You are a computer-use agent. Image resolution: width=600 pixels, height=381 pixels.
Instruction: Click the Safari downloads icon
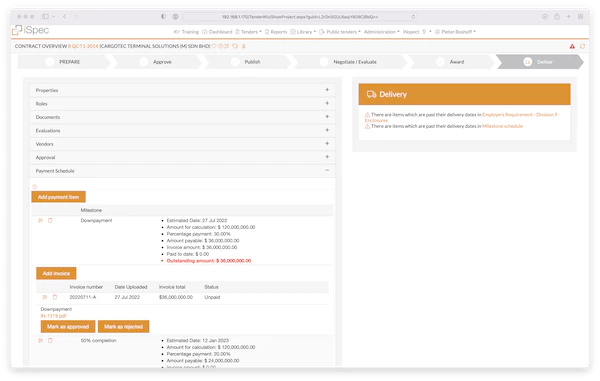coord(545,16)
